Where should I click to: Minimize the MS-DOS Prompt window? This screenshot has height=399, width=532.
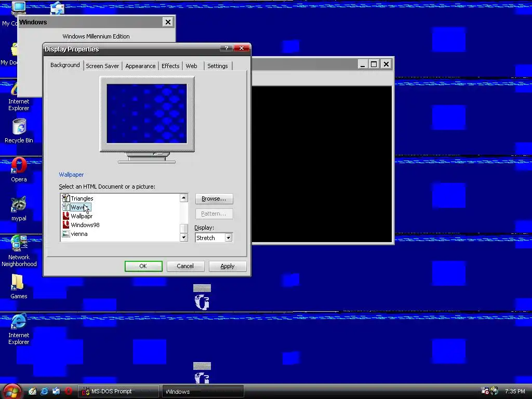[x=363, y=64]
